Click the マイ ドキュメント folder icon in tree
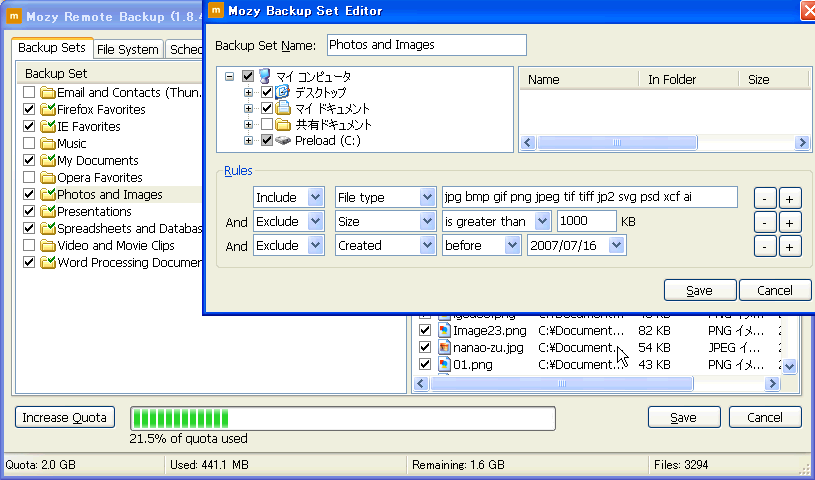 [x=283, y=108]
